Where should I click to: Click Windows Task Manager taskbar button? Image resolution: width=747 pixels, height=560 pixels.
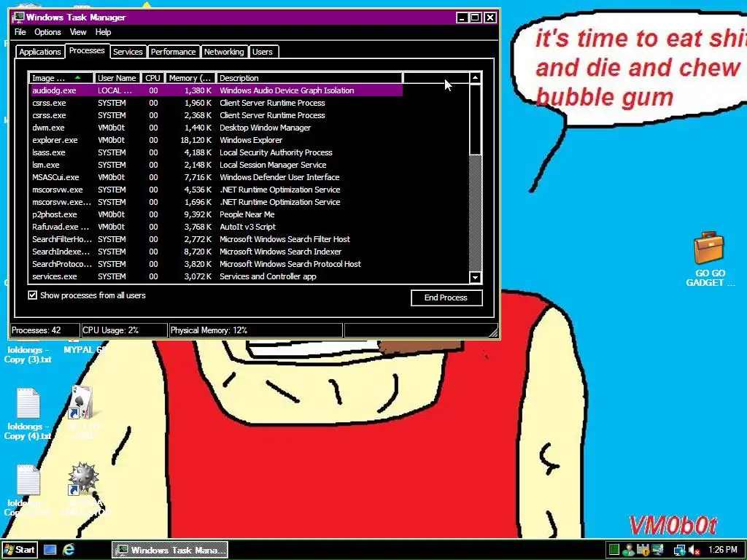169,550
